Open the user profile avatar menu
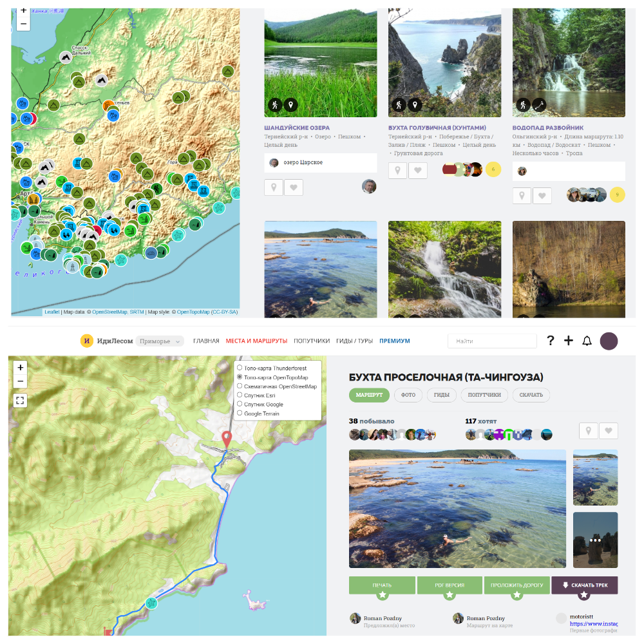The image size is (644, 644). [x=609, y=341]
